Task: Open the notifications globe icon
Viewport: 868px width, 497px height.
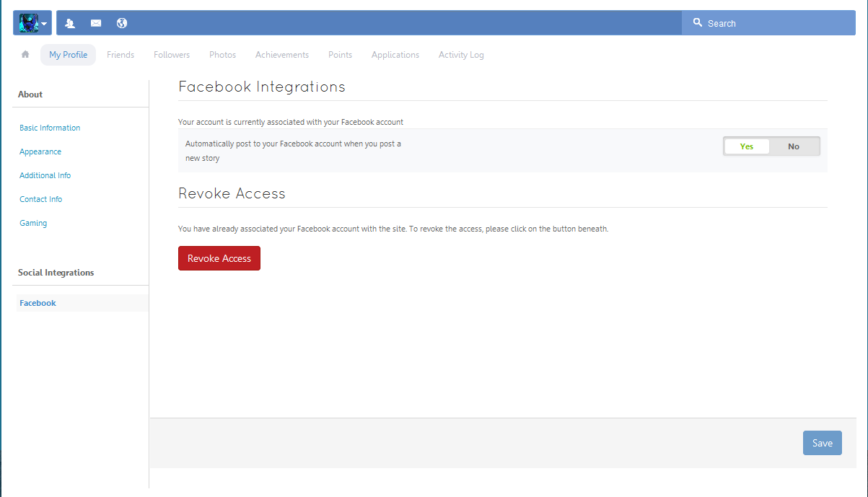Action: pos(122,23)
